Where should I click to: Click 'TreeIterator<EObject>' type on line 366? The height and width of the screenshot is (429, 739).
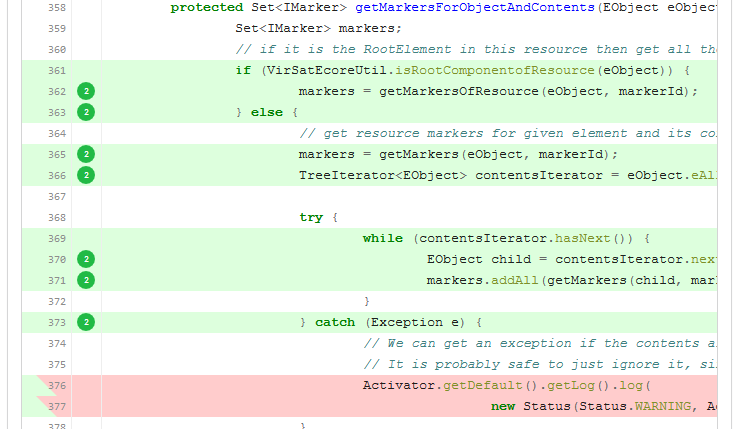tap(383, 175)
